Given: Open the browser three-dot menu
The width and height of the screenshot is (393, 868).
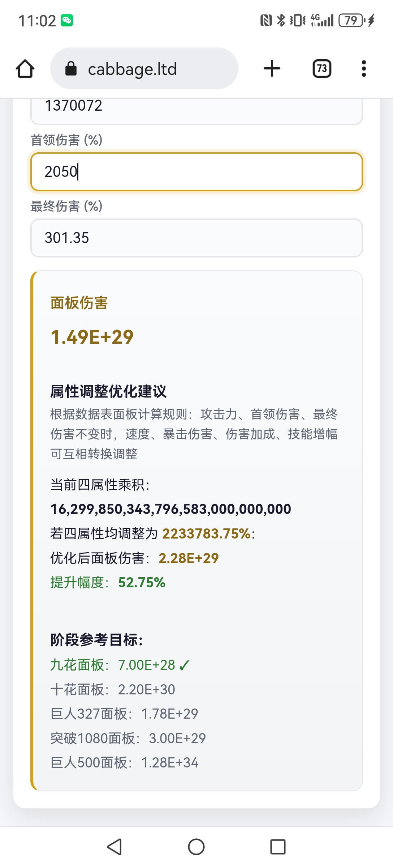Looking at the screenshot, I should tap(364, 69).
